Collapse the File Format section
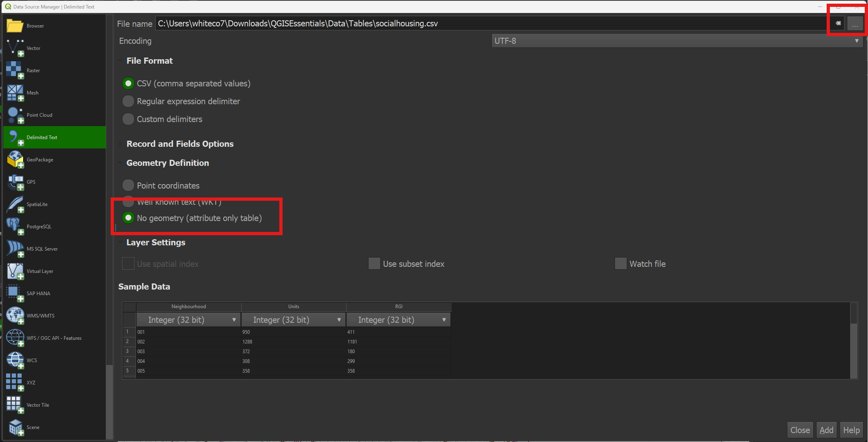 [120, 61]
